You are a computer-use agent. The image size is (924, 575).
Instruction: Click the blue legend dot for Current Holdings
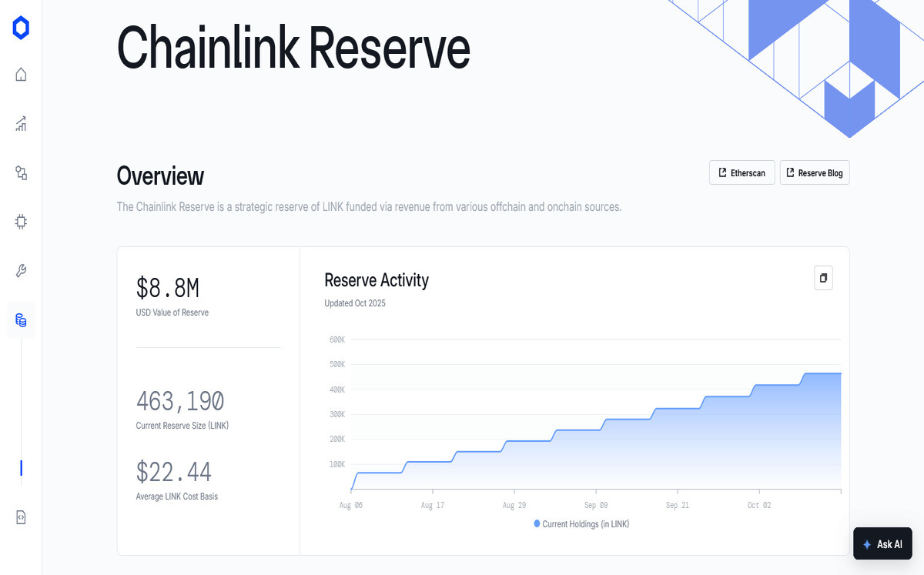pyautogui.click(x=537, y=523)
